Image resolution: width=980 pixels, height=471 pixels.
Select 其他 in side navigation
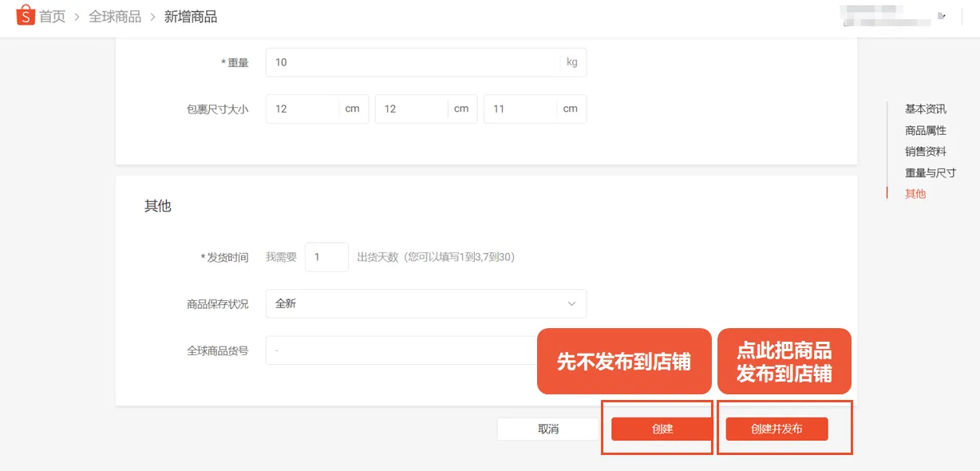pyautogui.click(x=915, y=194)
